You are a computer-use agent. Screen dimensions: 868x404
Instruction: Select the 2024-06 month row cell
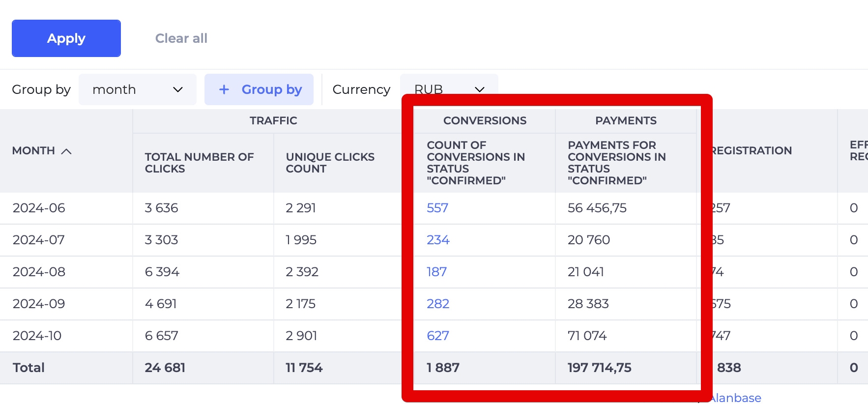pos(39,208)
